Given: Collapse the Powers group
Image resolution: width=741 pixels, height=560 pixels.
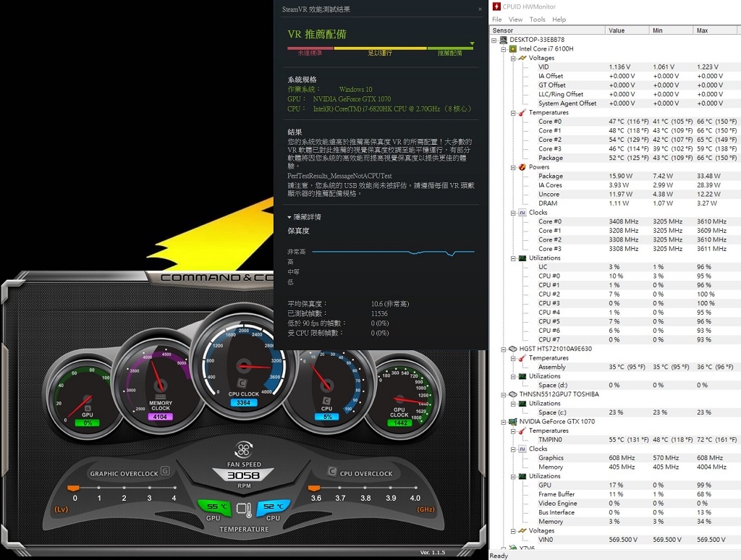Looking at the screenshot, I should click(513, 167).
